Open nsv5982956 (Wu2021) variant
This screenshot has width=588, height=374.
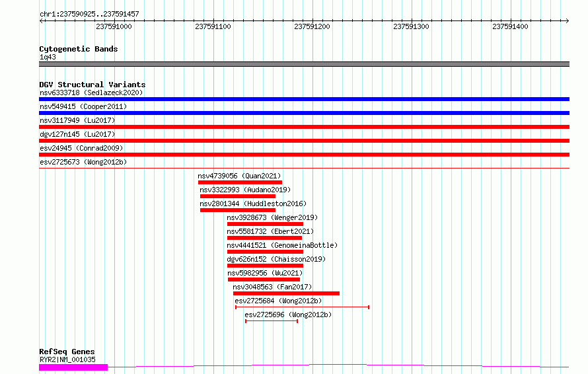point(265,273)
